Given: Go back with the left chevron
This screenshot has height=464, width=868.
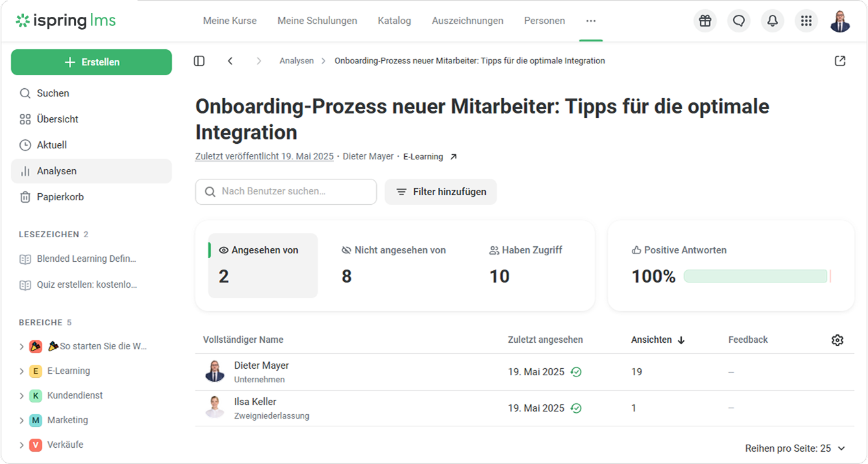Looking at the screenshot, I should pos(230,61).
